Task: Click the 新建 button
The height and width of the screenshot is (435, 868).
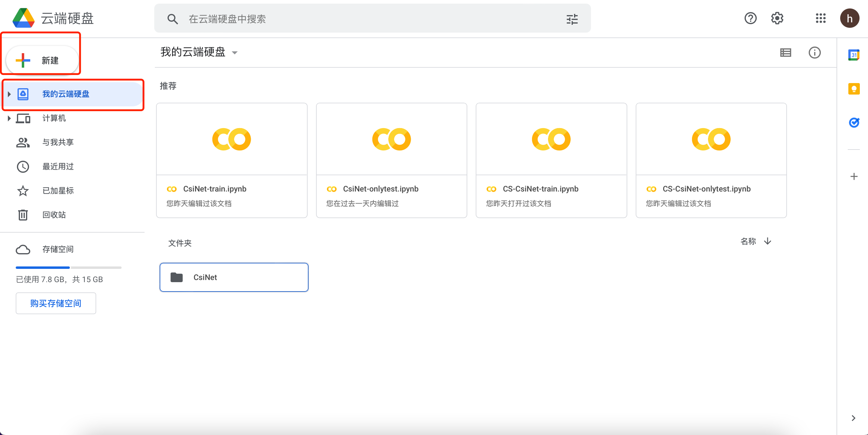Action: pos(42,61)
